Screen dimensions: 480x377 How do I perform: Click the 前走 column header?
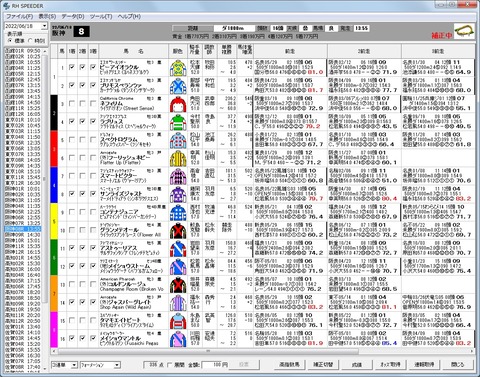coord(290,51)
